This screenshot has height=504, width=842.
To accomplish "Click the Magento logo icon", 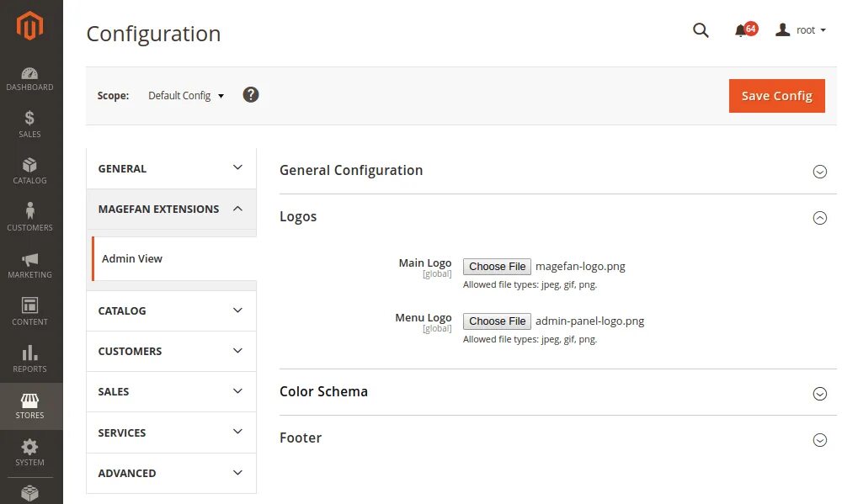I will tap(29, 26).
